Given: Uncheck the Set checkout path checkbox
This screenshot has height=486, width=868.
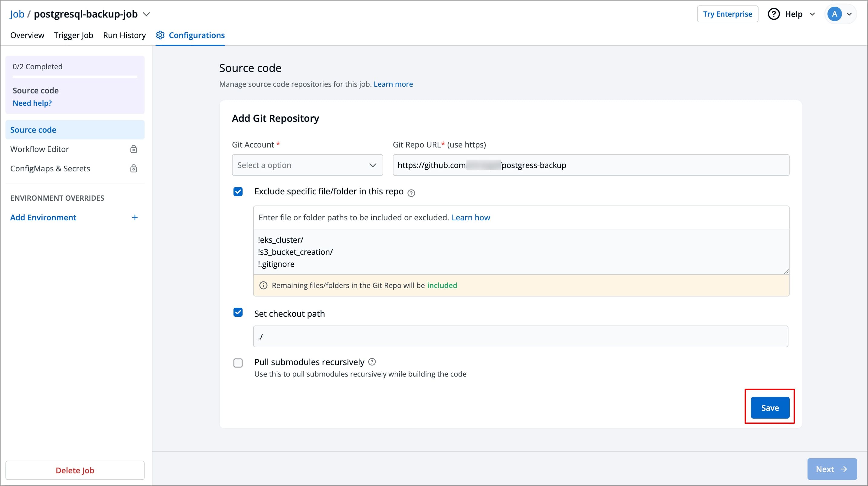Looking at the screenshot, I should (238, 312).
